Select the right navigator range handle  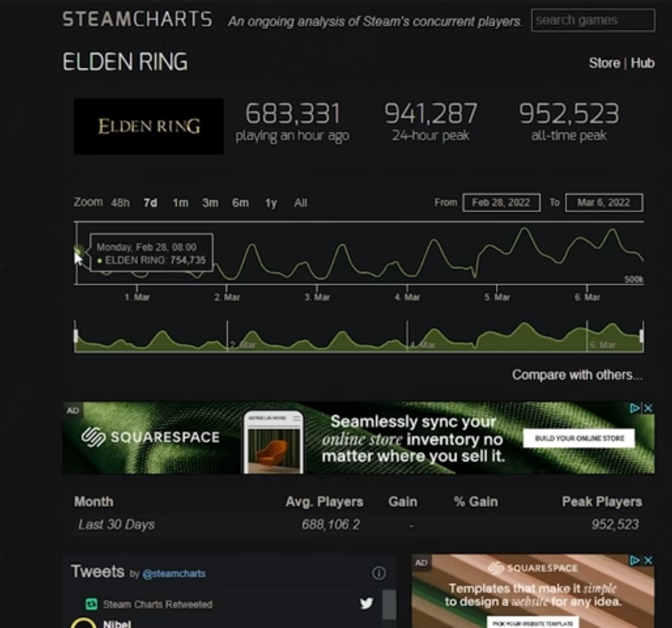click(x=642, y=336)
